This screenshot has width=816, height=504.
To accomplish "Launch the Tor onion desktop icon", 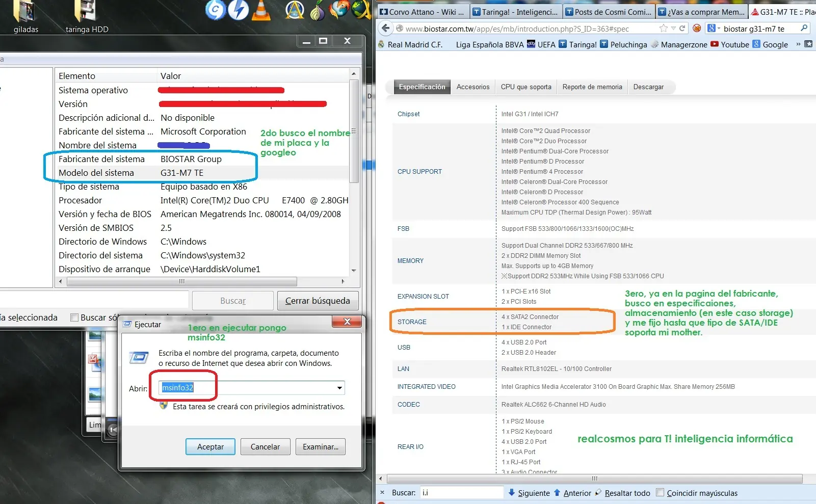I will (317, 10).
